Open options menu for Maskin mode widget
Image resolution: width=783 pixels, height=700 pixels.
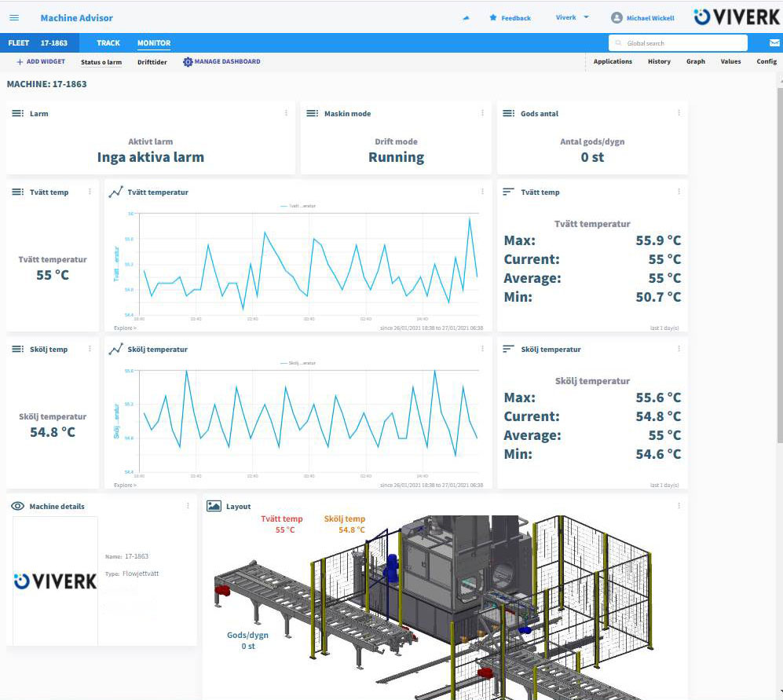482,113
